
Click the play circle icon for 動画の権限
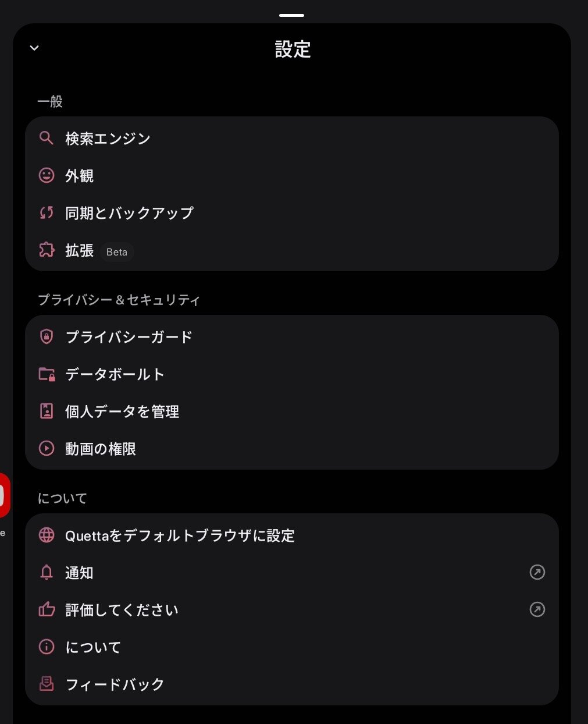tap(47, 448)
